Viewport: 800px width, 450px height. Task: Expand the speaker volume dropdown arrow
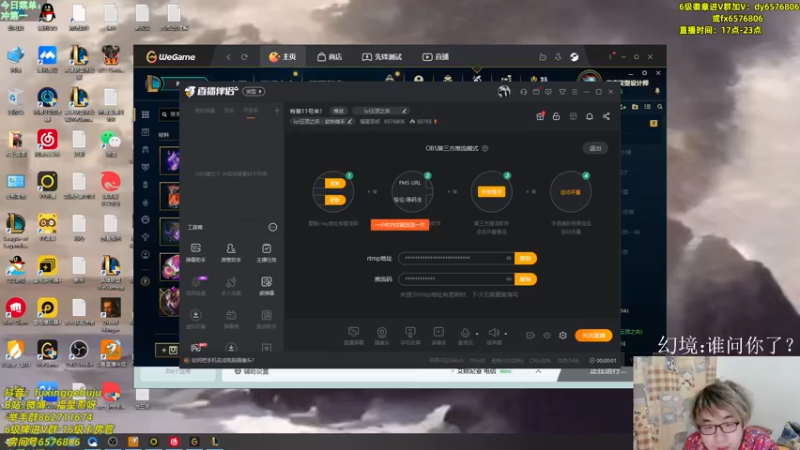coord(506,334)
